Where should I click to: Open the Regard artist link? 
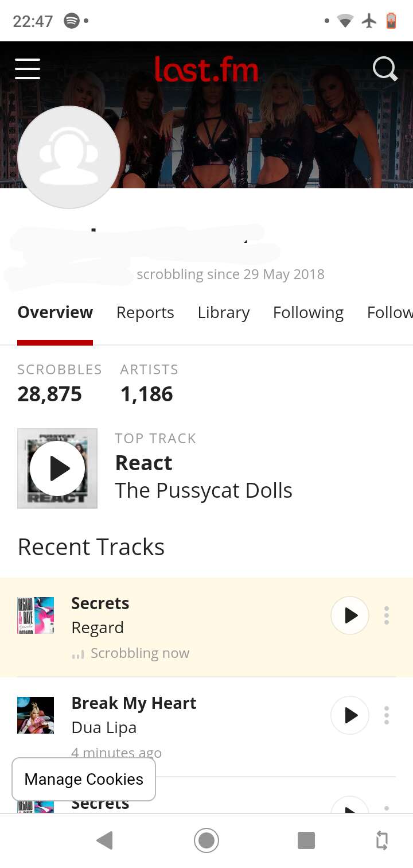tap(98, 627)
